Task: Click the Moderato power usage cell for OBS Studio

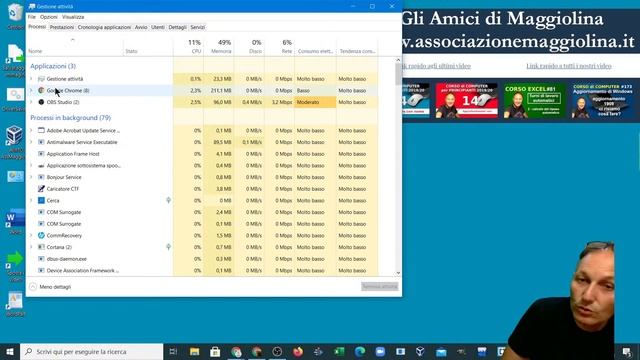Action: click(x=315, y=102)
